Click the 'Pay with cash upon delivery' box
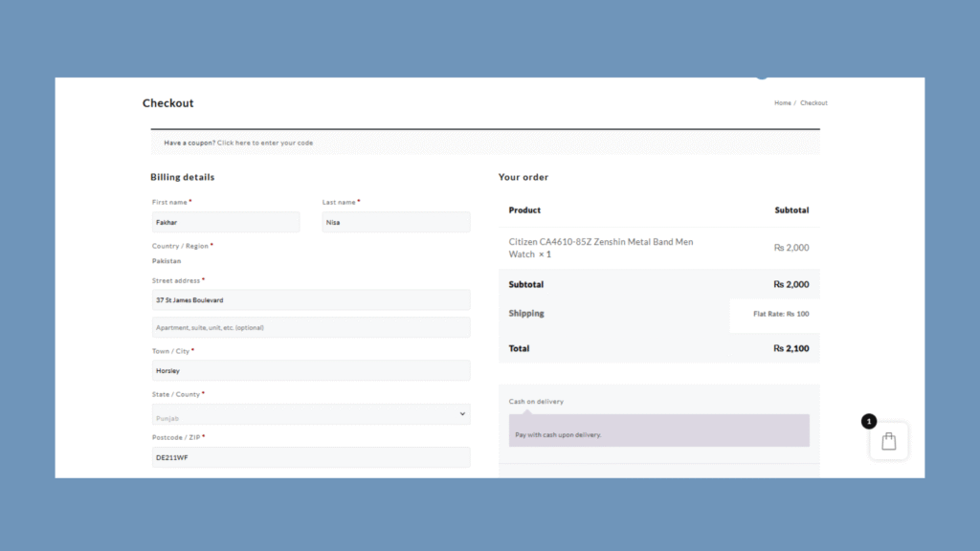This screenshot has width=980, height=551. 658,431
